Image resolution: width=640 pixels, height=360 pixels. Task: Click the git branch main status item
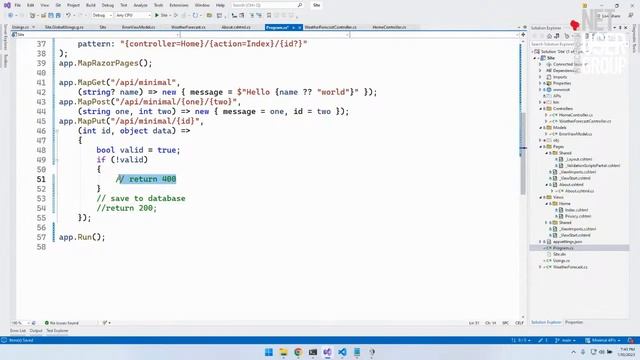[565, 340]
